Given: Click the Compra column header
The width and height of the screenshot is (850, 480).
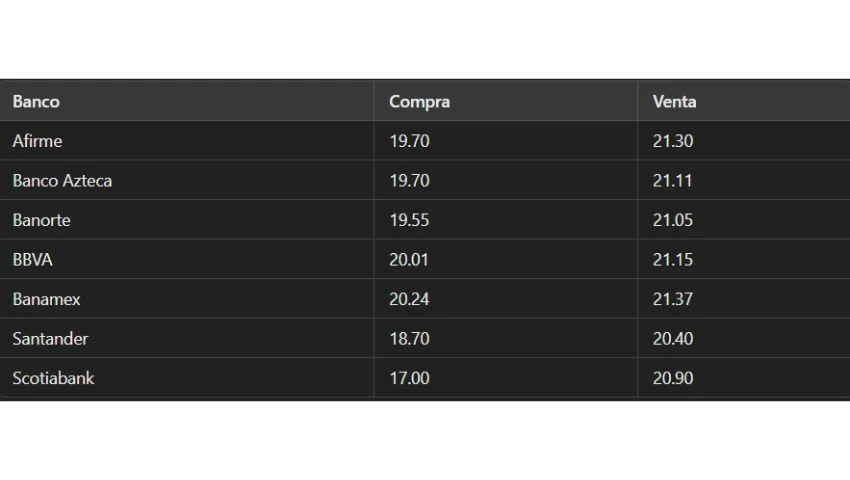Looking at the screenshot, I should point(420,102).
